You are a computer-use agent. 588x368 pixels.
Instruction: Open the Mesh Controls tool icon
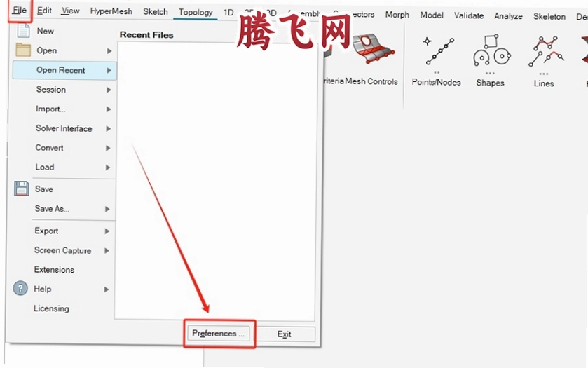tap(373, 49)
